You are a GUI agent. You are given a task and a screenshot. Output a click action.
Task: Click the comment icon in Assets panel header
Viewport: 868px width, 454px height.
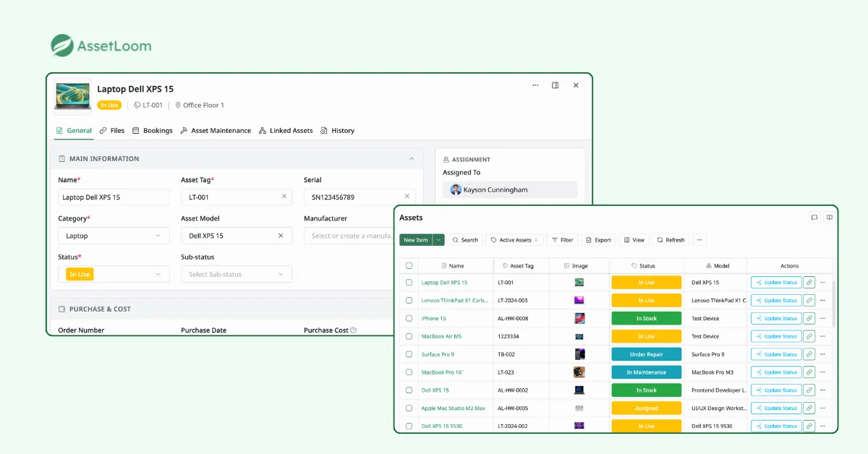click(814, 217)
